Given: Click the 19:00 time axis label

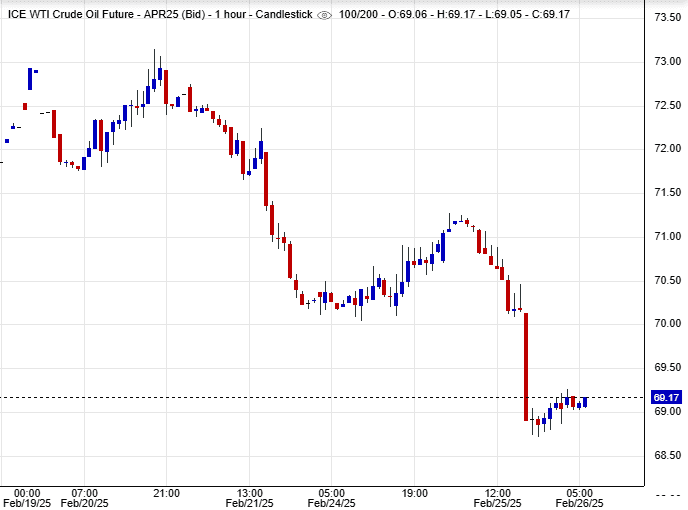Looking at the screenshot, I should click(415, 493).
